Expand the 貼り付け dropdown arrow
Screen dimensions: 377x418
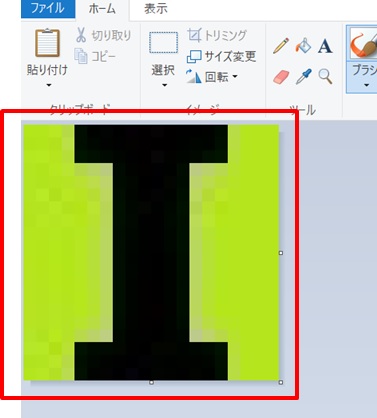pos(49,85)
